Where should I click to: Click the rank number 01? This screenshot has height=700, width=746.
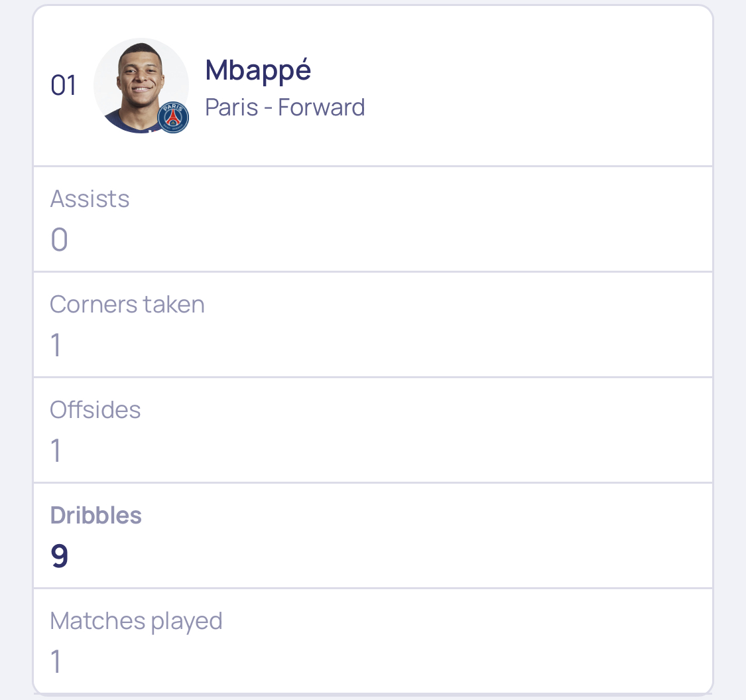(63, 86)
